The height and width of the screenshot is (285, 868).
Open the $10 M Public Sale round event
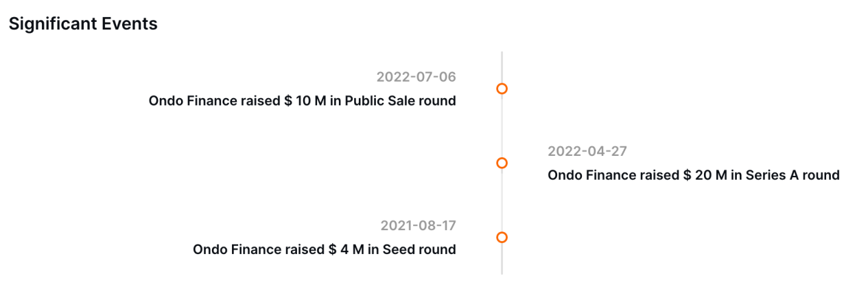point(302,101)
